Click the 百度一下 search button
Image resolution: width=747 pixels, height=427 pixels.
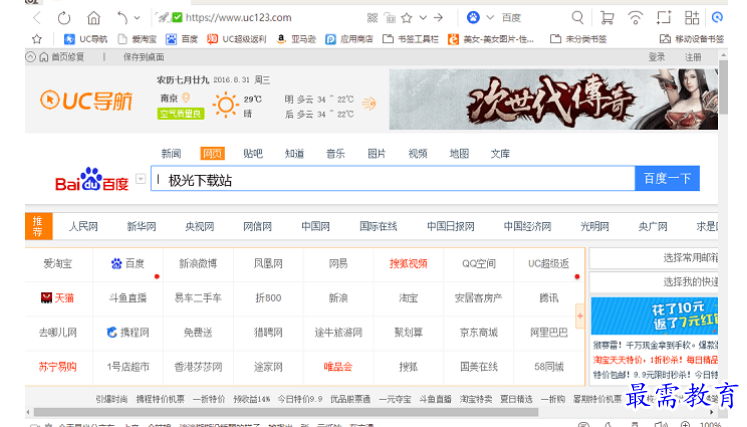(x=667, y=178)
